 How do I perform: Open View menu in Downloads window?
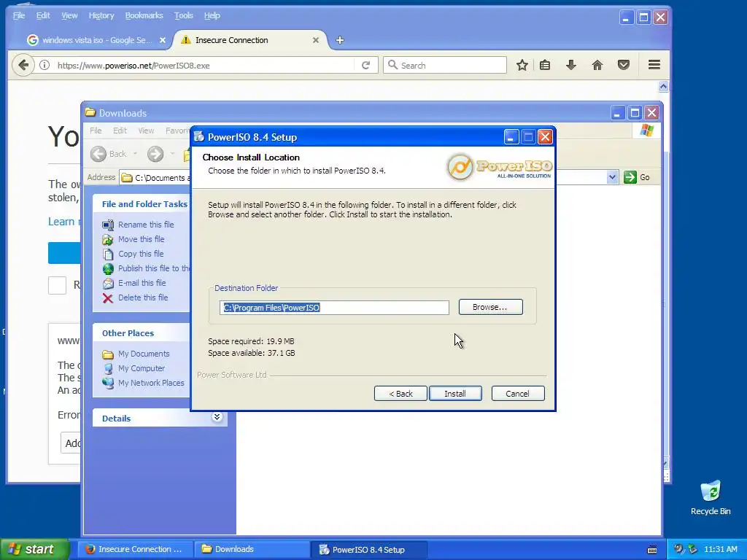click(146, 131)
